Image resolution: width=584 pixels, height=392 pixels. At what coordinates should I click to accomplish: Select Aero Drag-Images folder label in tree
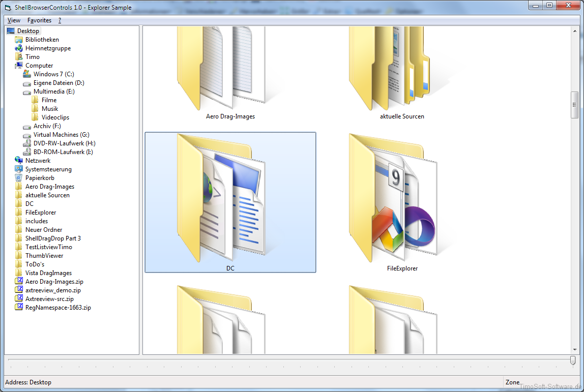pos(50,187)
